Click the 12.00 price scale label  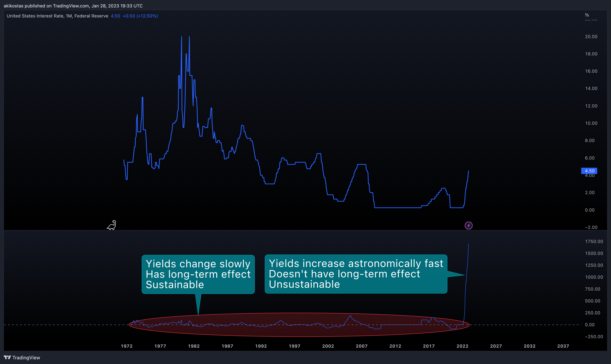(591, 106)
